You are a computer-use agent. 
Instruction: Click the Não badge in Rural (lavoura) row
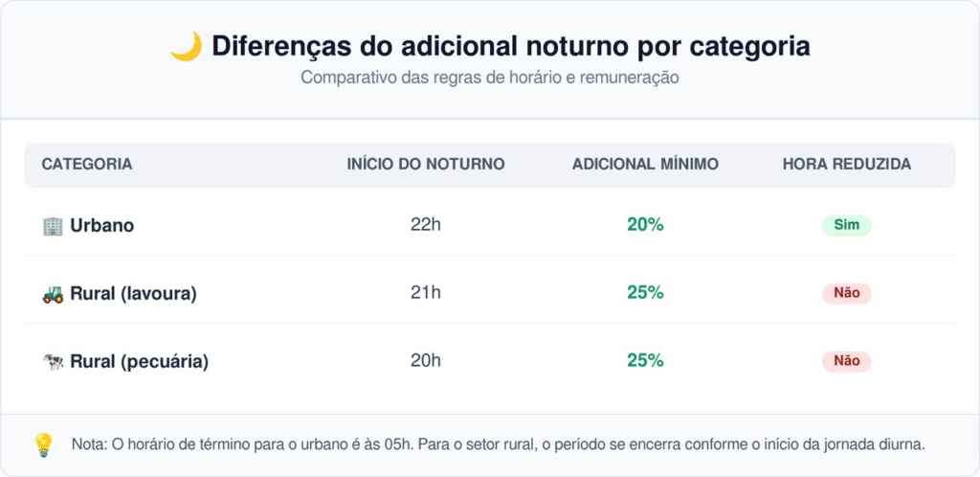click(x=846, y=293)
